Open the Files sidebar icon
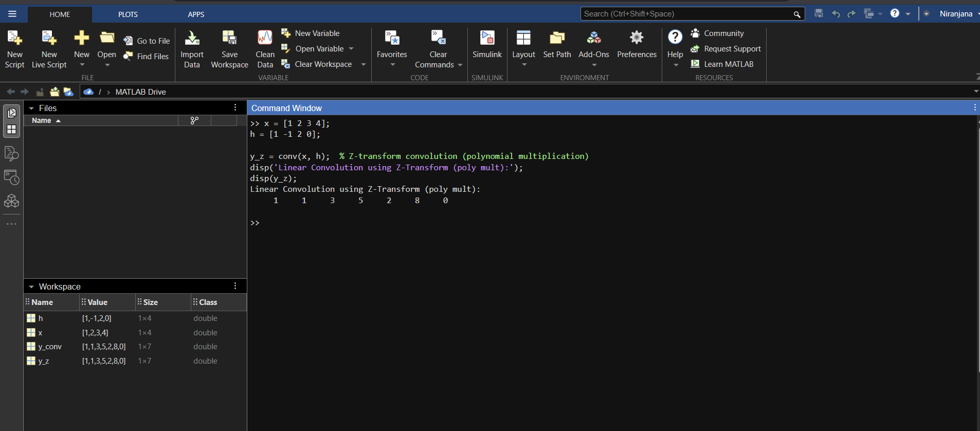Image resolution: width=980 pixels, height=431 pixels. tap(11, 113)
